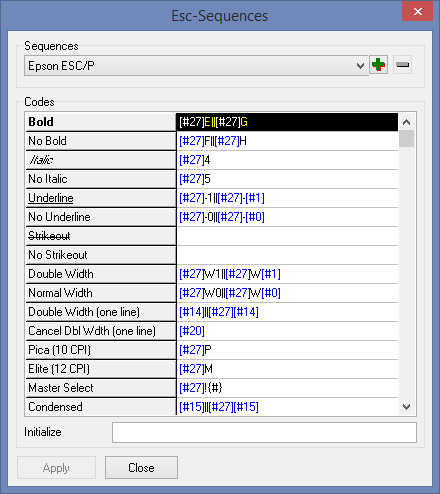Click the scroll up arrow in Codes list
The height and width of the screenshot is (494, 440).
406,122
